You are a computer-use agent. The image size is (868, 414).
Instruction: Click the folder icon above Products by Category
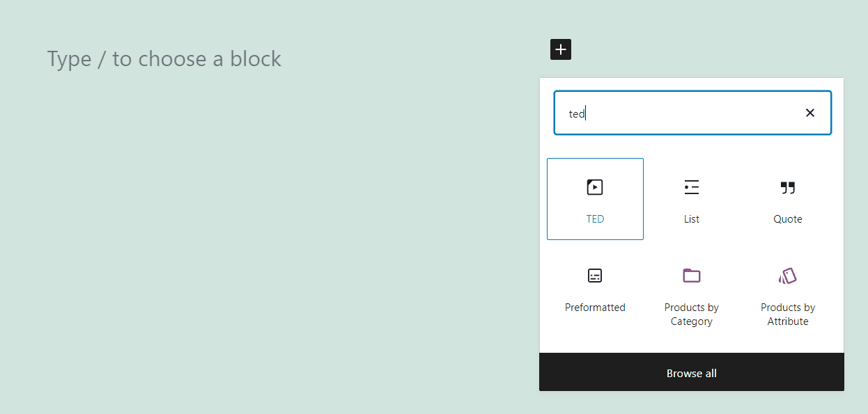pyautogui.click(x=691, y=275)
